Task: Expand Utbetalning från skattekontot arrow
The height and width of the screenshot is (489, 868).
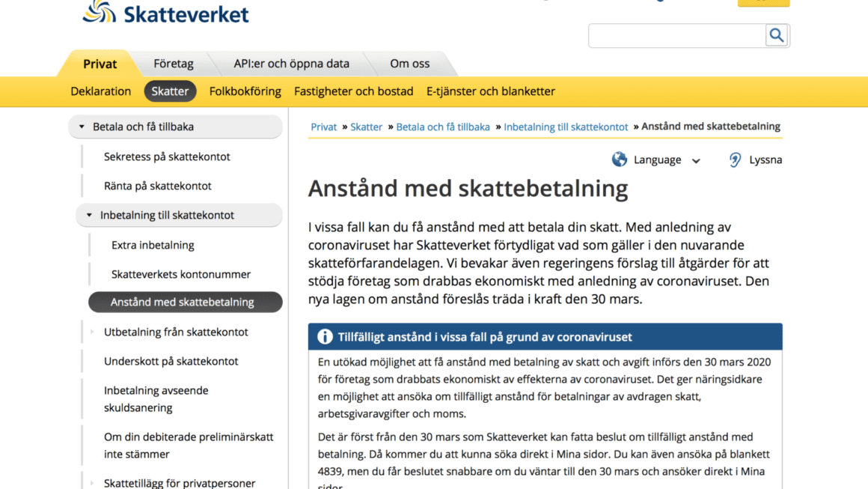Action: click(92, 332)
